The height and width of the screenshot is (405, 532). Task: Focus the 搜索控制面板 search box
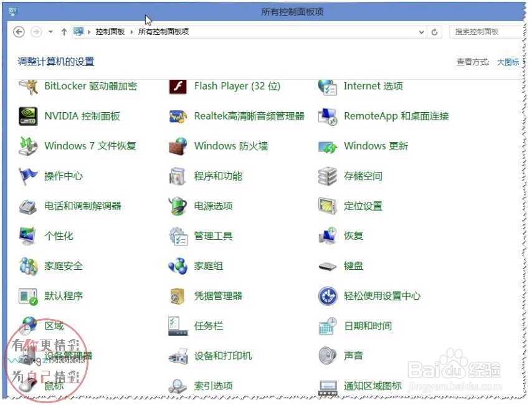[487, 32]
